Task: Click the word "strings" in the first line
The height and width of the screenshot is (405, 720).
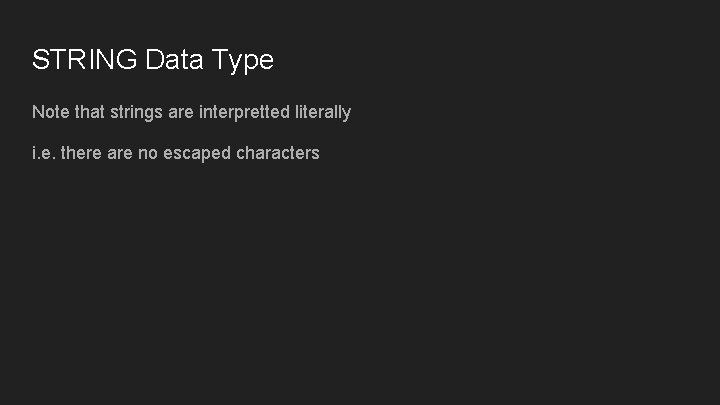Action: tap(137, 113)
